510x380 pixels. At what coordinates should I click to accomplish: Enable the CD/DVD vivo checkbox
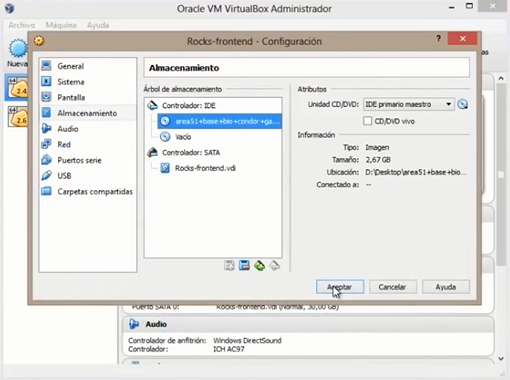coord(367,121)
